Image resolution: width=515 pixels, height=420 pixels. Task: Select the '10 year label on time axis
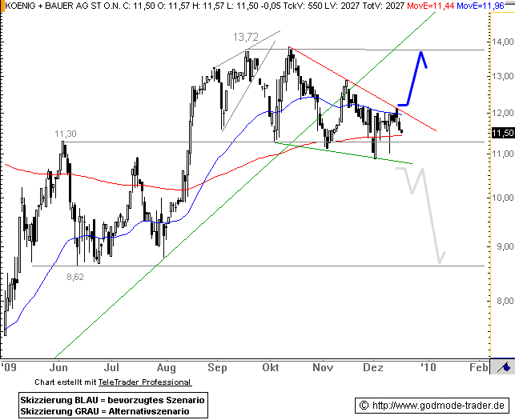(428, 367)
